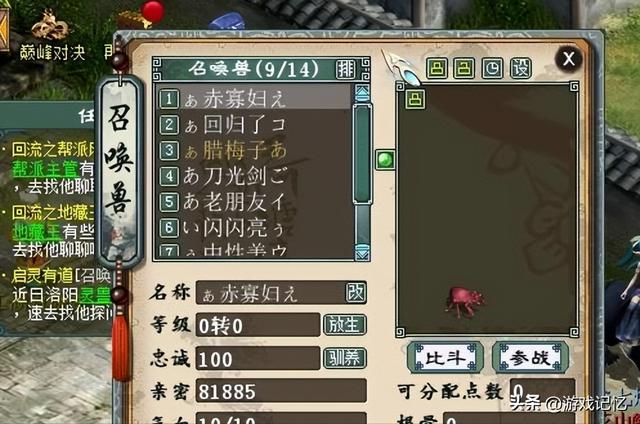Open the clock timer icon

(493, 68)
